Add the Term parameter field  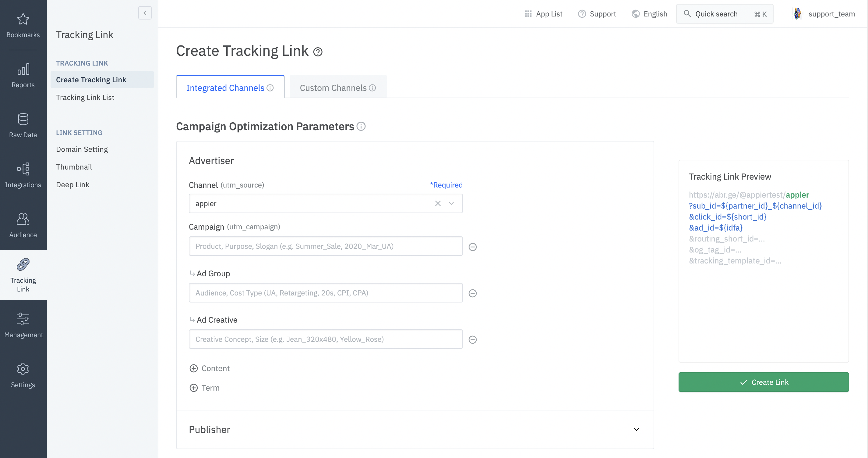(194, 388)
